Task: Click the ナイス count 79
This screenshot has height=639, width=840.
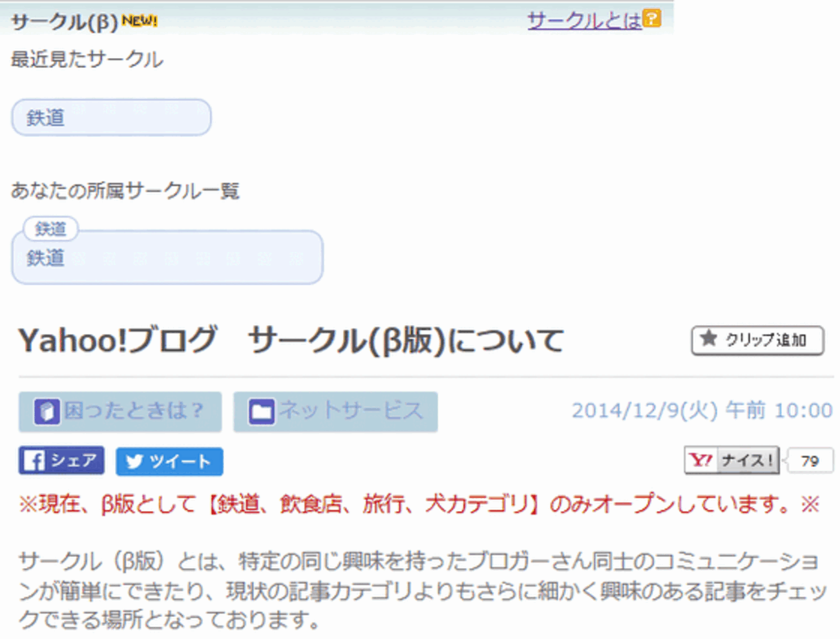Action: pyautogui.click(x=810, y=461)
